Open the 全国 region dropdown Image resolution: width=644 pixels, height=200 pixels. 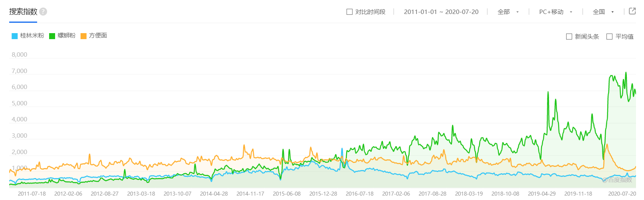click(x=603, y=12)
